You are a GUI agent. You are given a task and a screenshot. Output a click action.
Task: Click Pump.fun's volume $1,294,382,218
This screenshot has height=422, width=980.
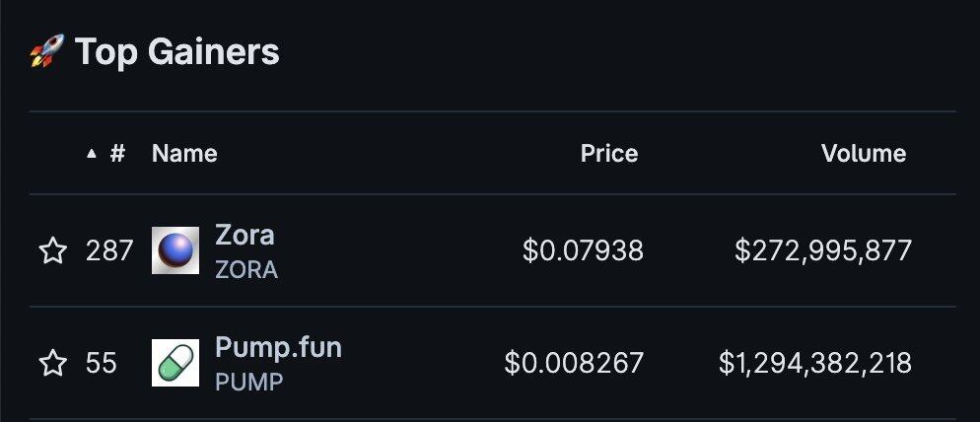pyautogui.click(x=815, y=363)
